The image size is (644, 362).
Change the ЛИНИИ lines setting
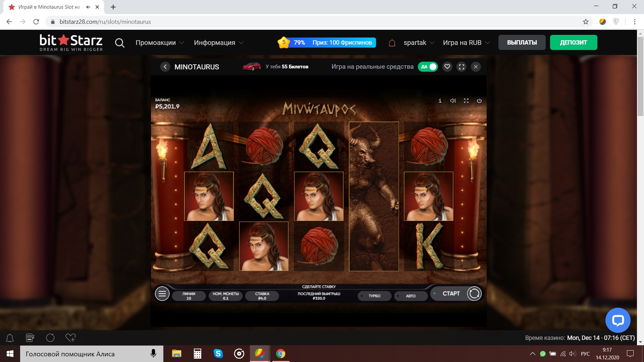pyautogui.click(x=189, y=296)
